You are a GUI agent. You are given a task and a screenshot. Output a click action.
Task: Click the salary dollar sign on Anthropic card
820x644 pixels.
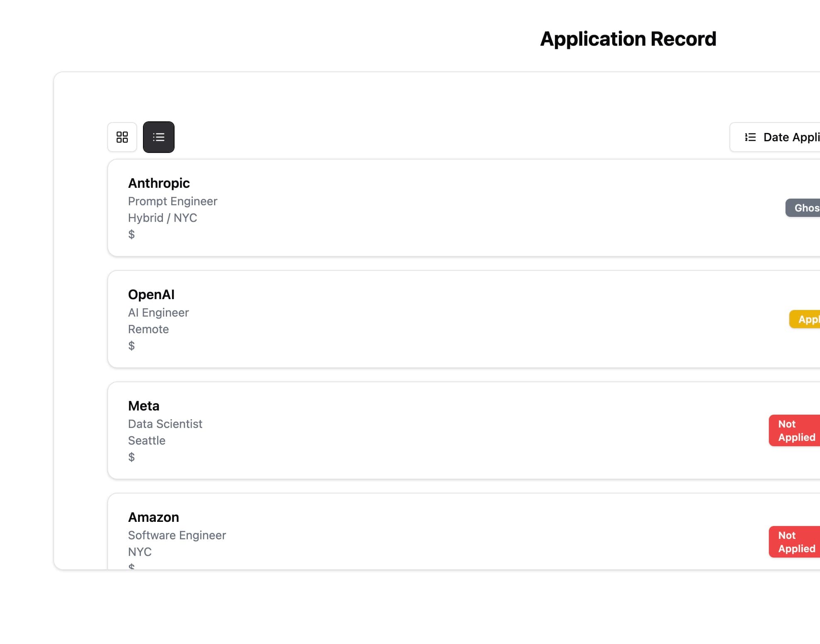[x=132, y=234]
